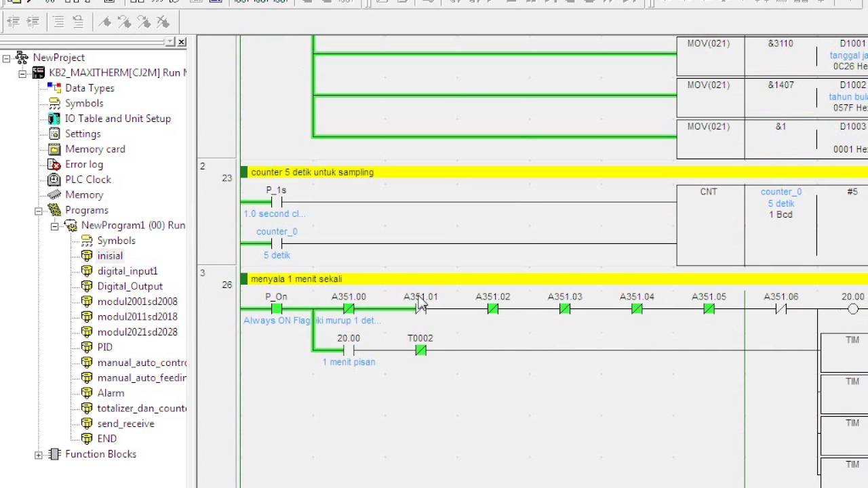Open the modul2011sd2018 section
This screenshot has height=488, width=868.
click(x=137, y=317)
